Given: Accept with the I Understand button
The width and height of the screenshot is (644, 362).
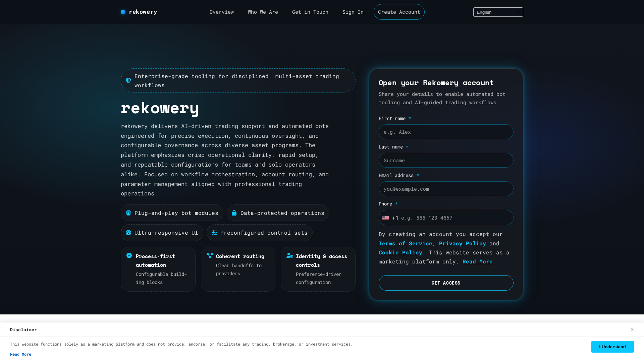Looking at the screenshot, I should (612, 347).
